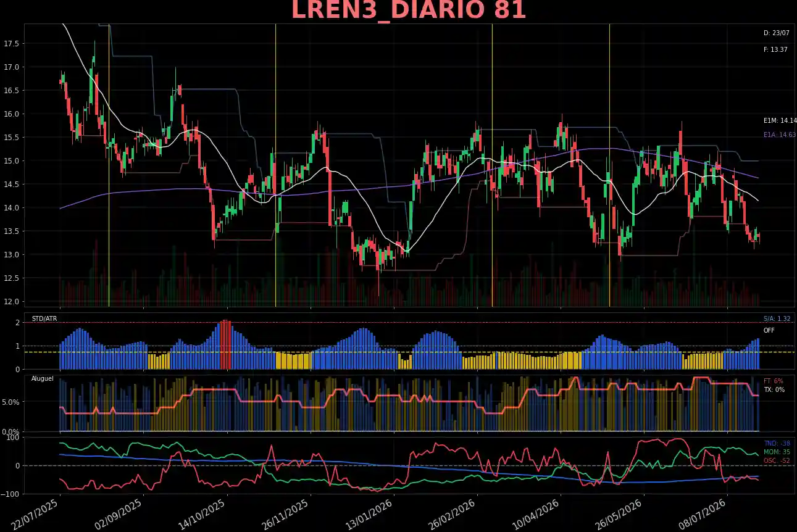Click the OSC: -52 indicator label
Viewport: 797px width, 532px height.
[777, 461]
